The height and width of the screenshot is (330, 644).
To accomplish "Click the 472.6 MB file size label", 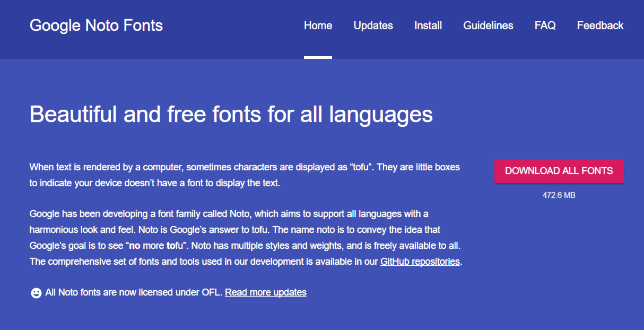I will point(559,195).
